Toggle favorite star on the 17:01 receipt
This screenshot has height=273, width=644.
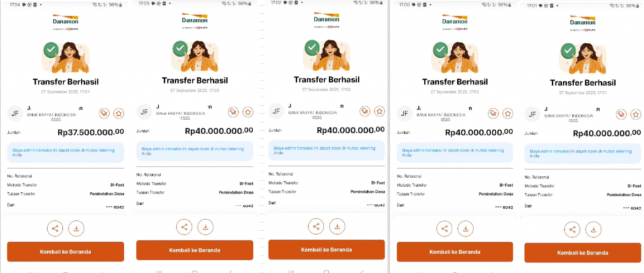pos(636,114)
